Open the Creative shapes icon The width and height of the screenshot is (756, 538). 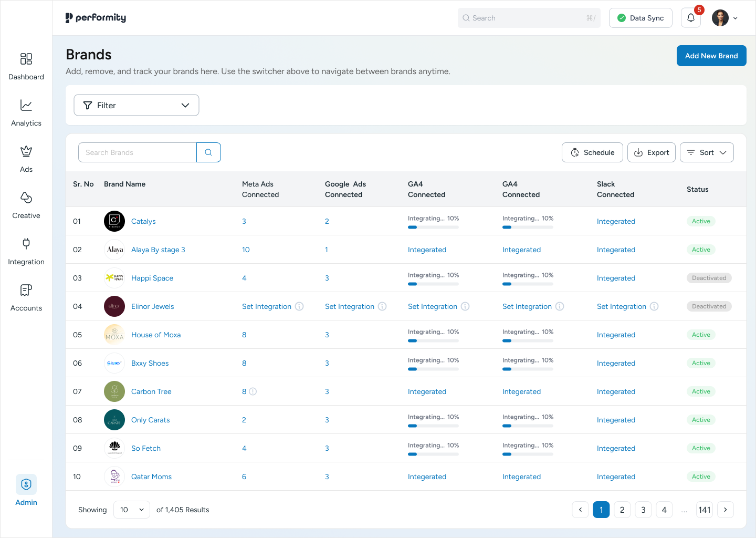tap(26, 198)
